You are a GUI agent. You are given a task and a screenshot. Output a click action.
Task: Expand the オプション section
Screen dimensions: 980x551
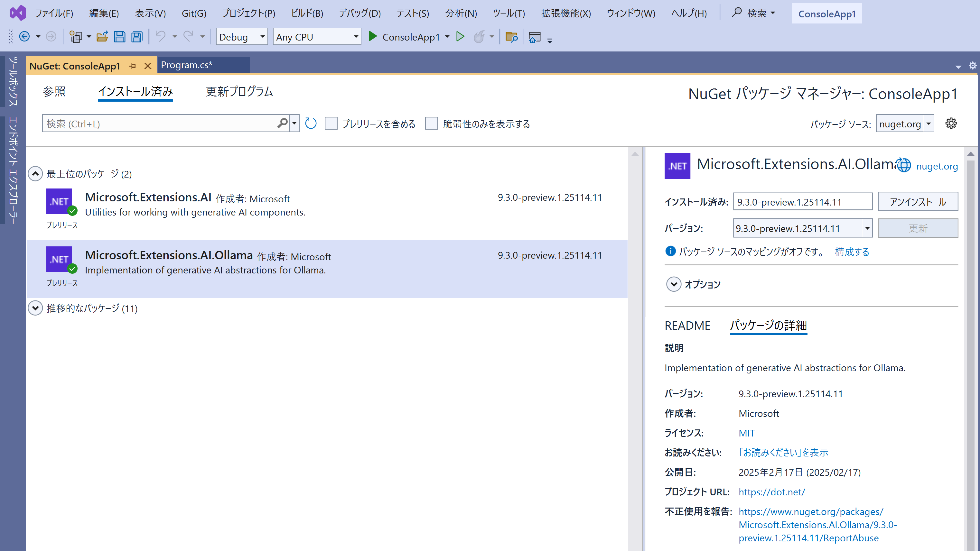tap(674, 284)
